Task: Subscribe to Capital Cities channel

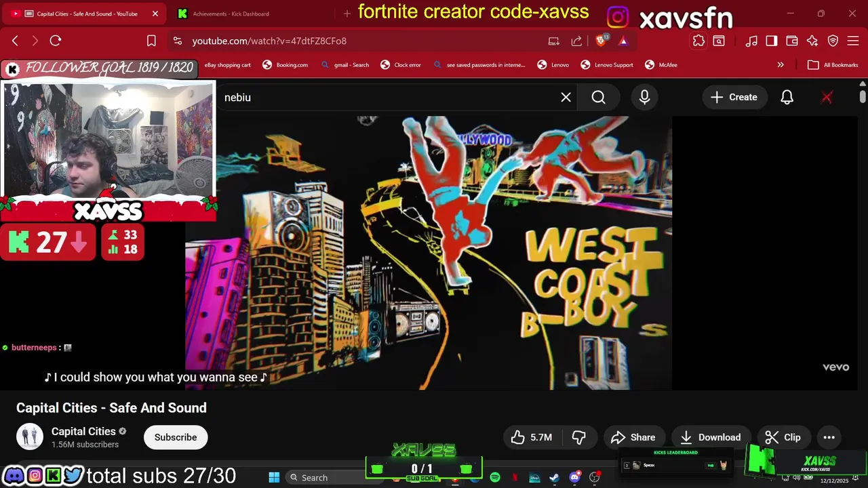Action: coord(176,437)
